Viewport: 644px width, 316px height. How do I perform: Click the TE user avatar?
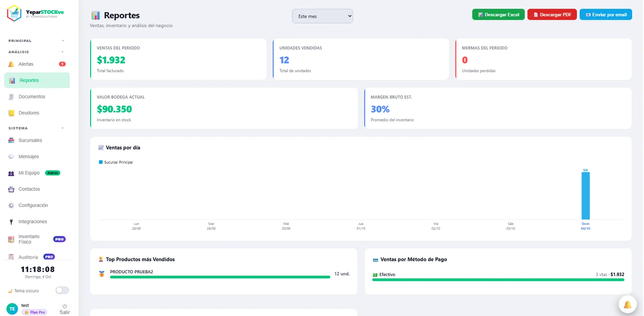point(12,309)
